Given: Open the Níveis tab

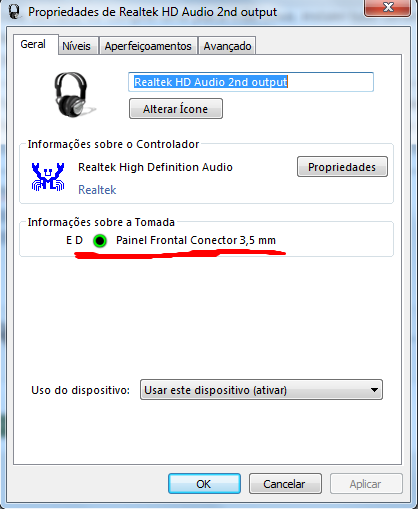Looking at the screenshot, I should coord(78,46).
